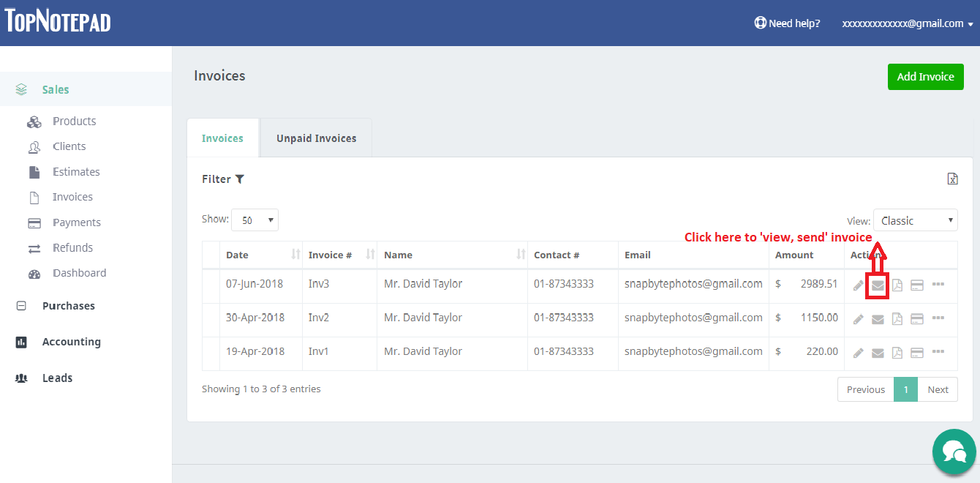Record payment card icon for Inv1
Screen dimensions: 980x483
[916, 353]
